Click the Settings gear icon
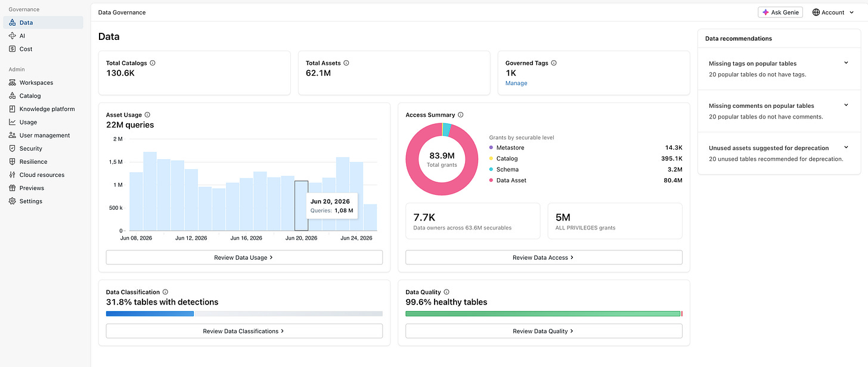The height and width of the screenshot is (367, 868). (13, 201)
